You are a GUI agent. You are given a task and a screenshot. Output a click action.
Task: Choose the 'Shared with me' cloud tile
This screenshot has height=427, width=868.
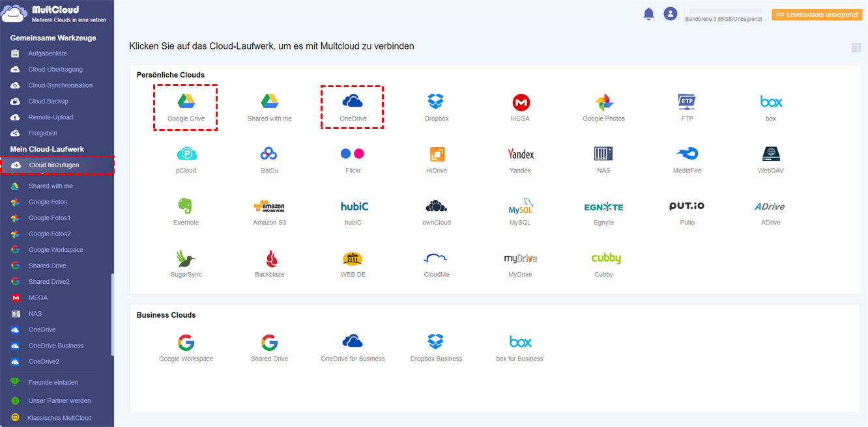pyautogui.click(x=269, y=107)
